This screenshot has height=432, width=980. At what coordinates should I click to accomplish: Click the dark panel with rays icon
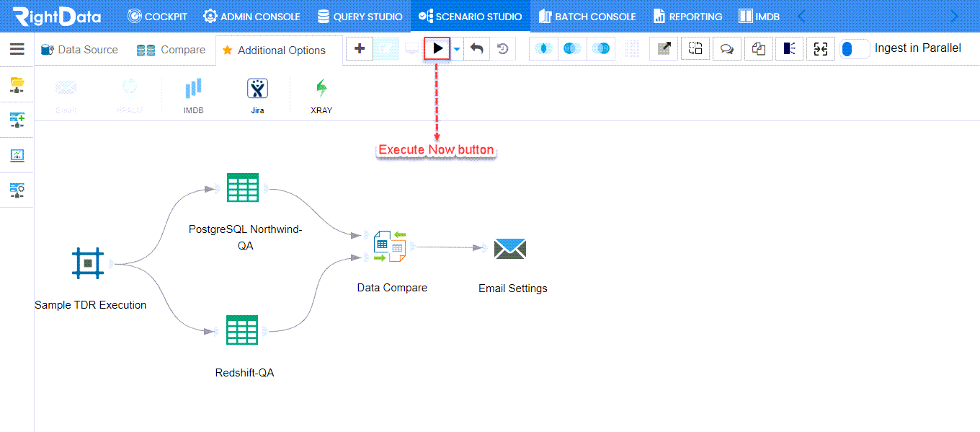tap(789, 48)
